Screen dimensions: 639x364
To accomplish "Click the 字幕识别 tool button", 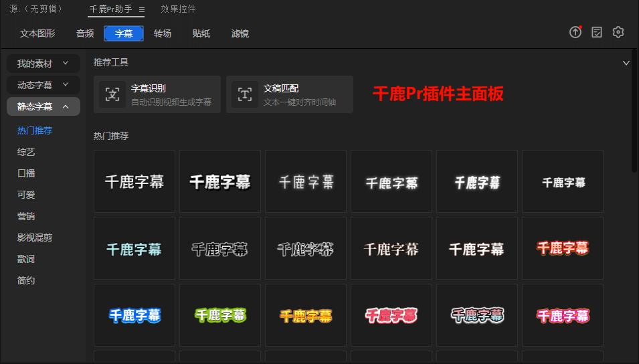I will (x=157, y=94).
